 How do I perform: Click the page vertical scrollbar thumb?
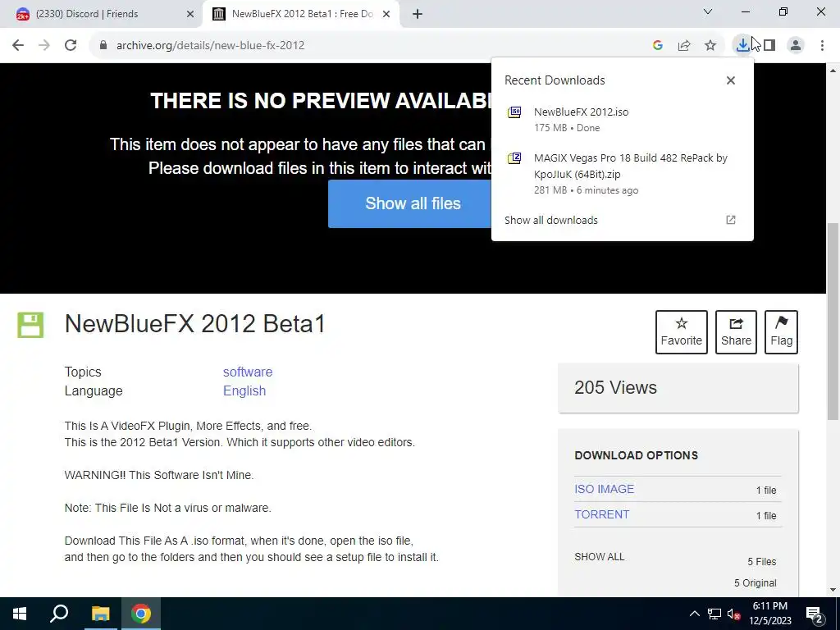tap(833, 322)
